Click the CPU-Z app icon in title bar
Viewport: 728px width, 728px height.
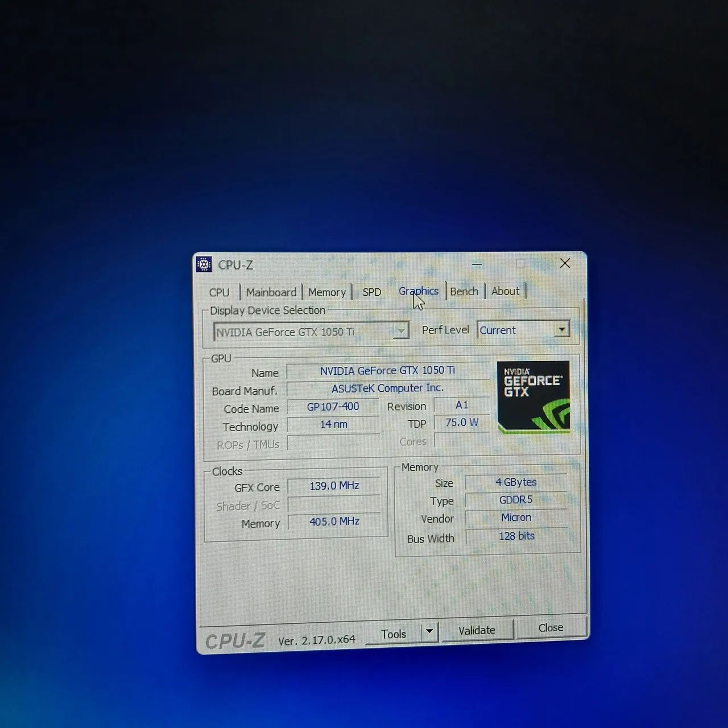pyautogui.click(x=204, y=264)
